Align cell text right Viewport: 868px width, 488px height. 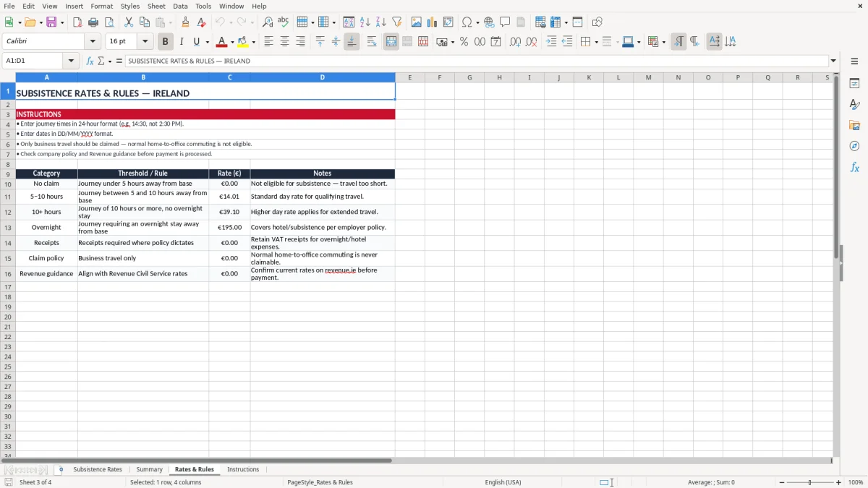click(300, 42)
